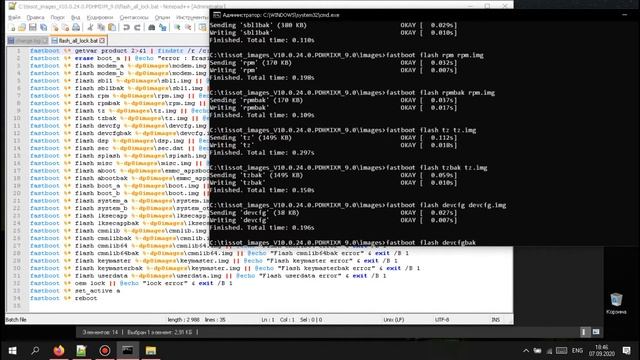Screen dimensions: 640x360
Task: Click the UTF-8 encoding status bar field
Action: tap(442, 320)
